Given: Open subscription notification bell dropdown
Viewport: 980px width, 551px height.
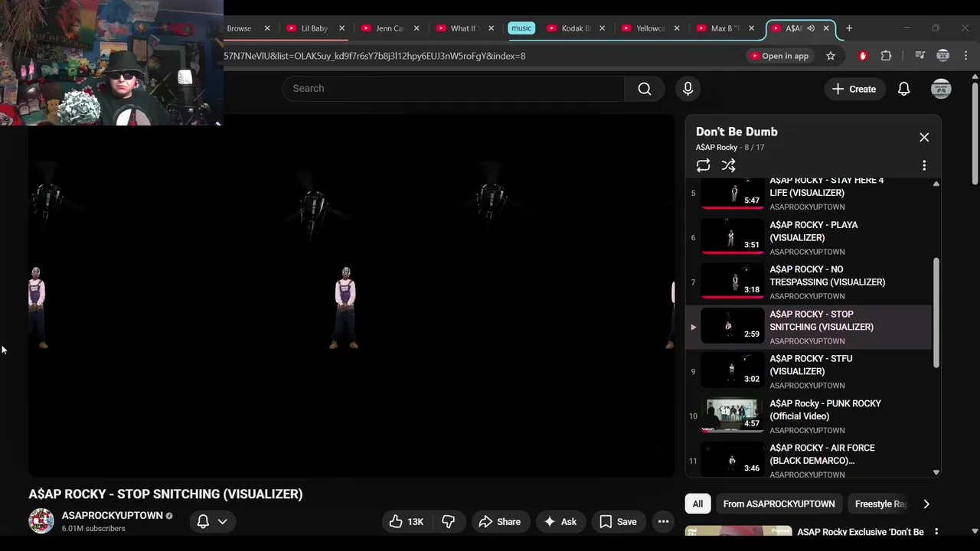Looking at the screenshot, I should click(212, 522).
